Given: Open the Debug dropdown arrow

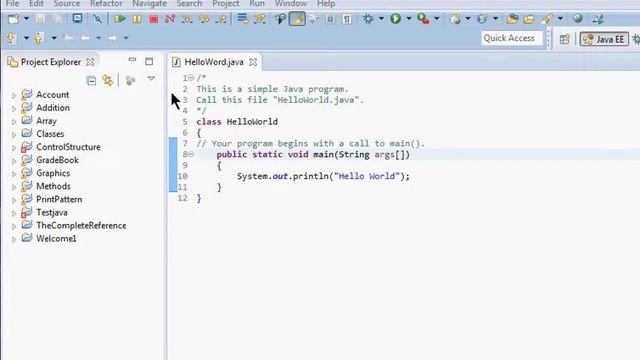Looking at the screenshot, I should pos(381,19).
